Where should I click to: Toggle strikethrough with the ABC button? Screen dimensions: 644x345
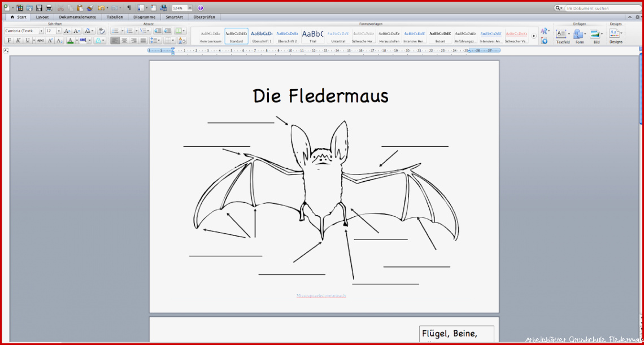[40, 40]
